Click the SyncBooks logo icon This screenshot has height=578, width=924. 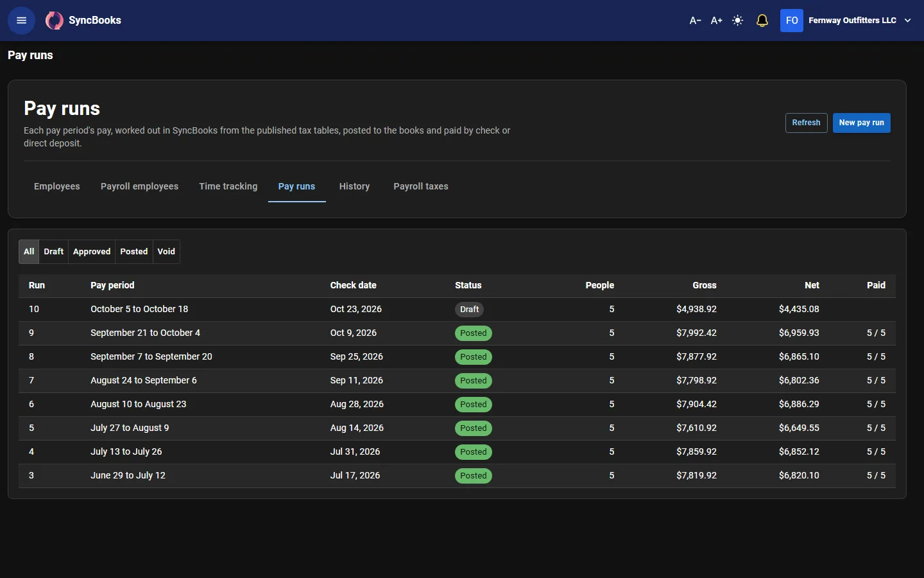pos(55,21)
